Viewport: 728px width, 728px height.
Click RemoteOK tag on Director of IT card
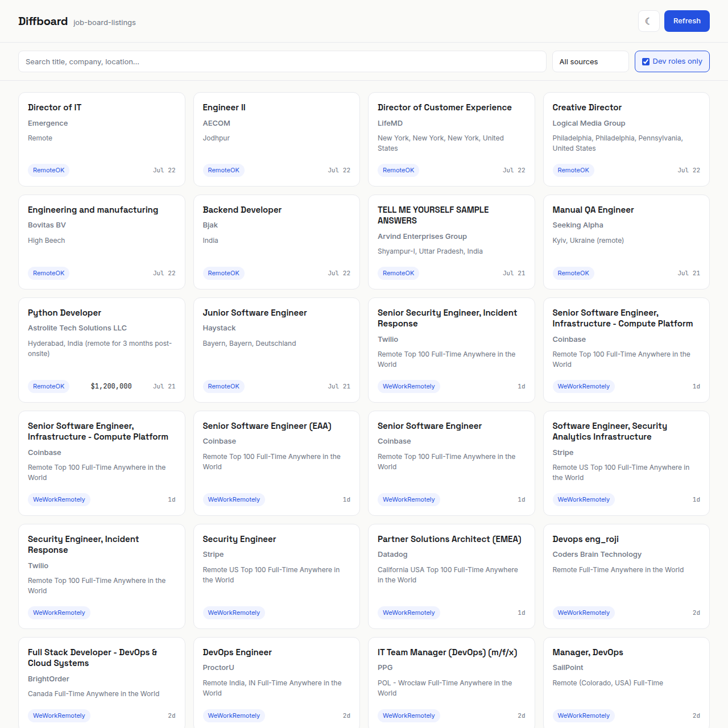click(x=49, y=170)
